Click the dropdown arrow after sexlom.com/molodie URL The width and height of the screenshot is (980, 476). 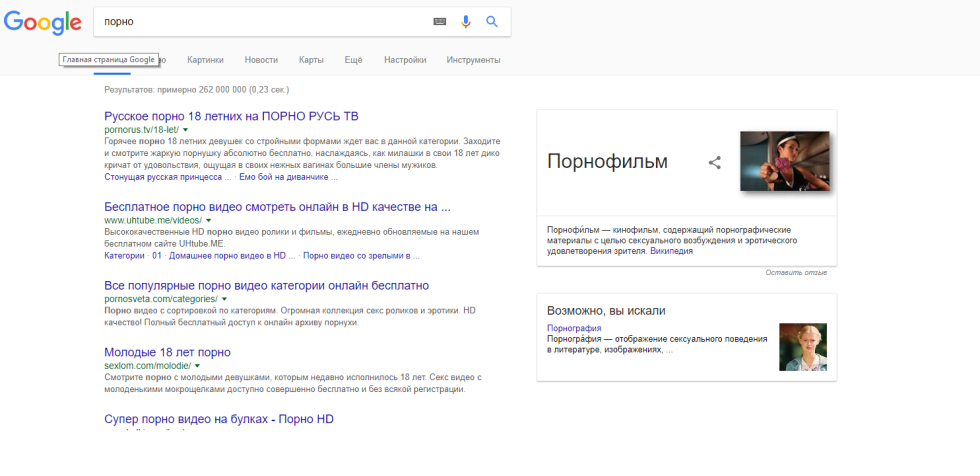click(197, 366)
